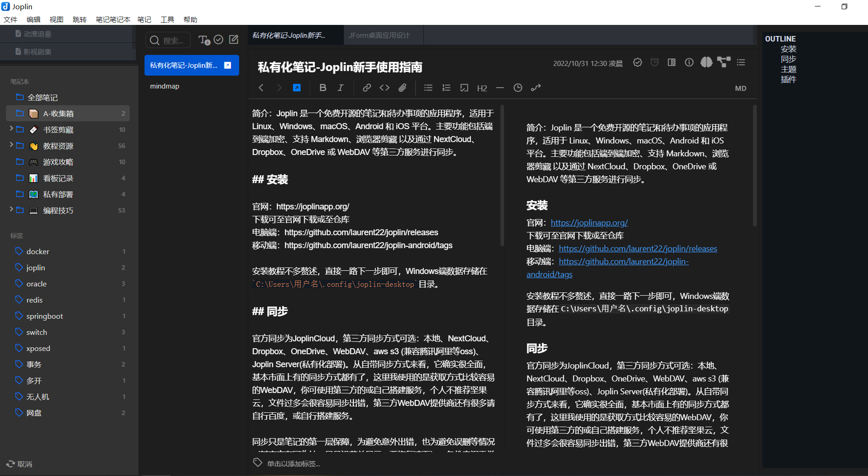The width and height of the screenshot is (868, 476).
Task: Click the search magnifier icon
Action: click(x=155, y=41)
